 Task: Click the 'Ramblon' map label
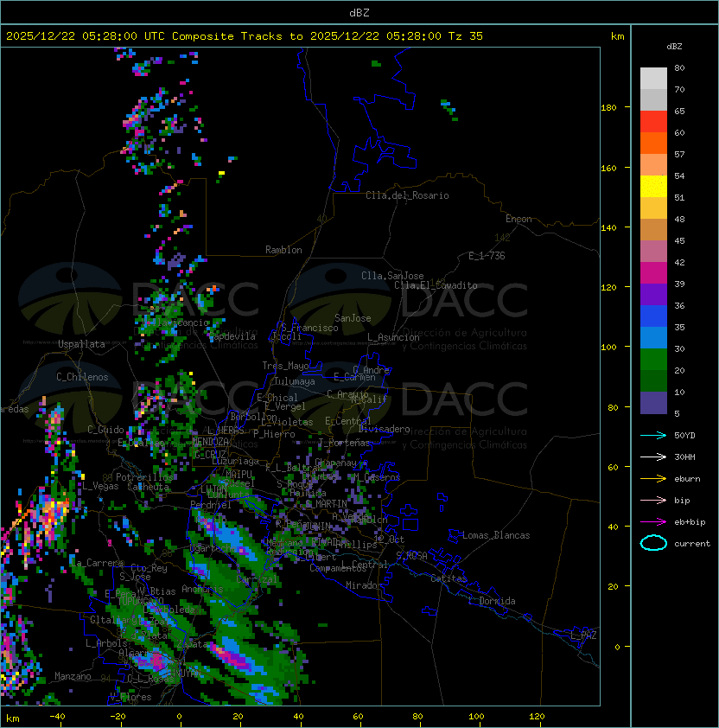pyautogui.click(x=283, y=250)
